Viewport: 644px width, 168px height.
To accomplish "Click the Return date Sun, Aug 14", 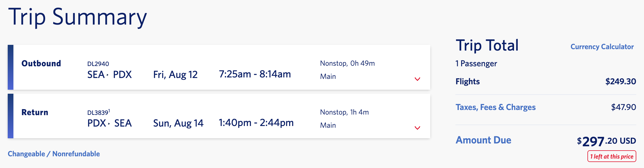I will [178, 123].
